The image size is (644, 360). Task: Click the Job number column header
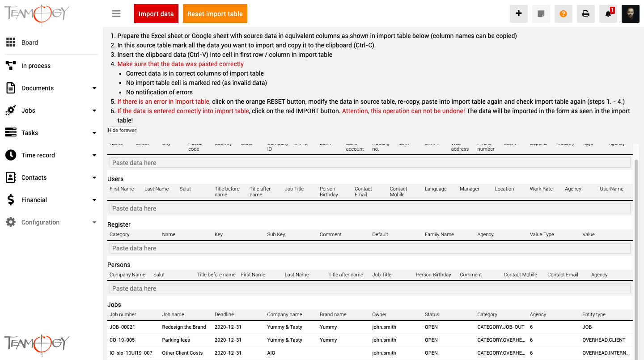pos(123,314)
